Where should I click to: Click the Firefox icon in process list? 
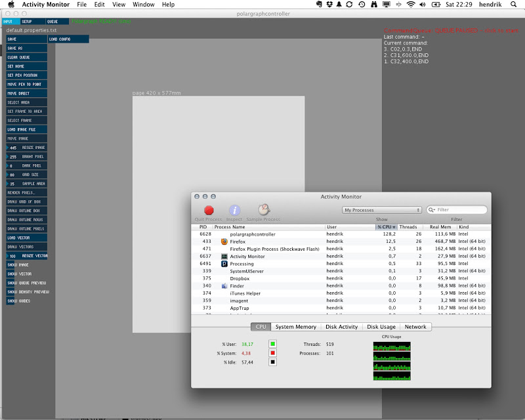pyautogui.click(x=224, y=241)
